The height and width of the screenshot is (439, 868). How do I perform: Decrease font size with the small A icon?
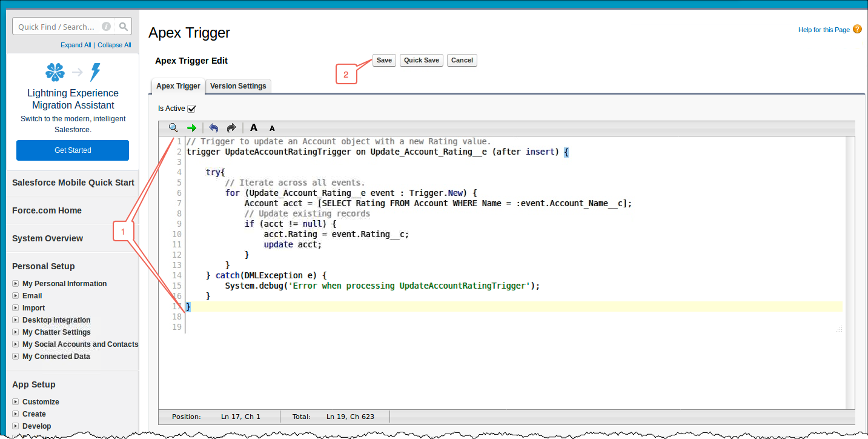point(272,129)
